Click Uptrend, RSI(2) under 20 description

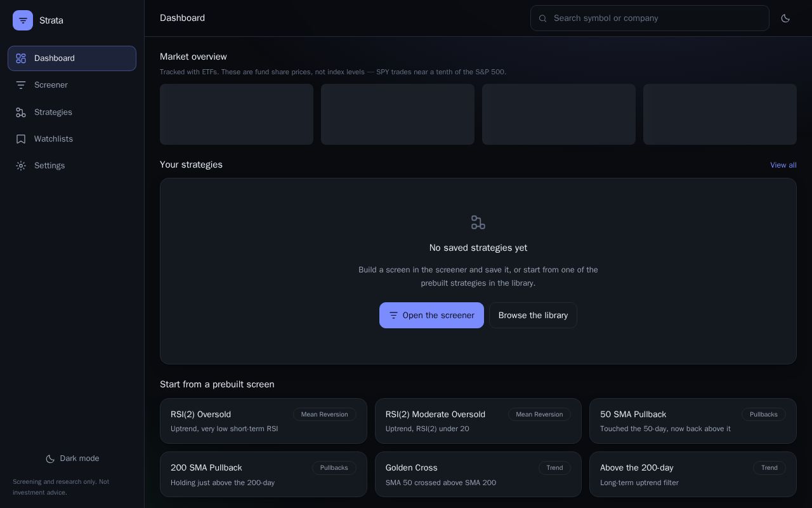[x=428, y=429]
